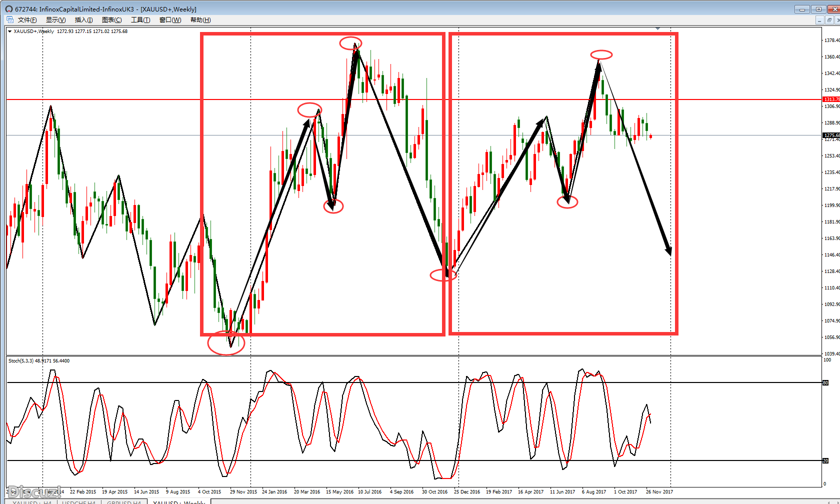Click the MetaTrader app icon in title bar
Image resolution: width=840 pixels, height=504 pixels.
coord(8,9)
